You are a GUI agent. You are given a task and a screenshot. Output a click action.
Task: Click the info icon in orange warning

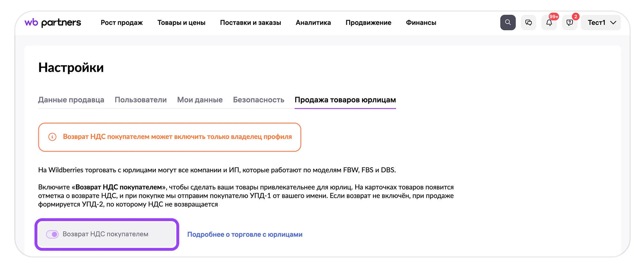(x=52, y=137)
